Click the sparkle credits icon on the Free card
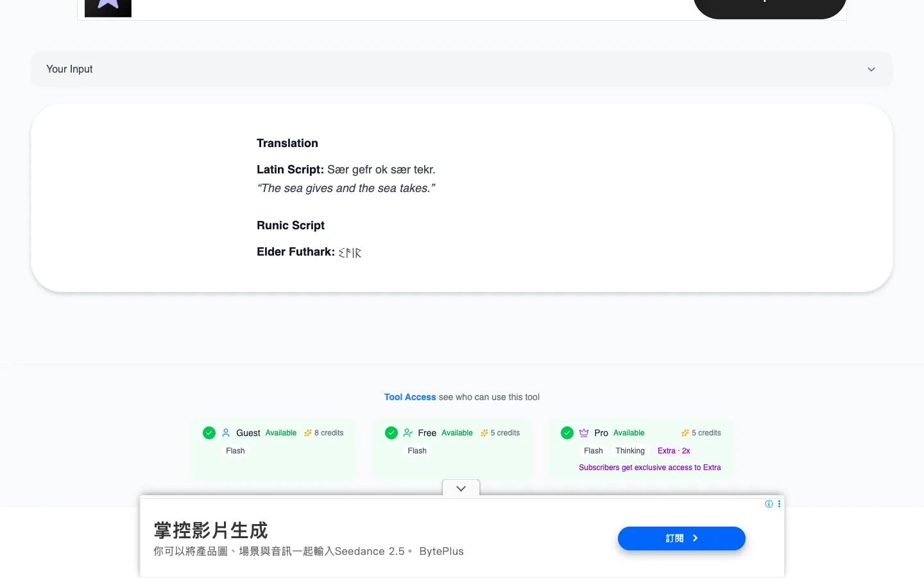The height and width of the screenshot is (578, 924). 484,433
